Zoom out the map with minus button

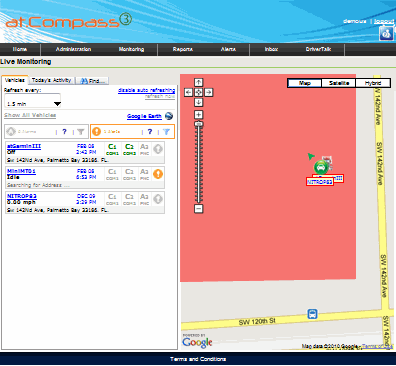pos(198,209)
